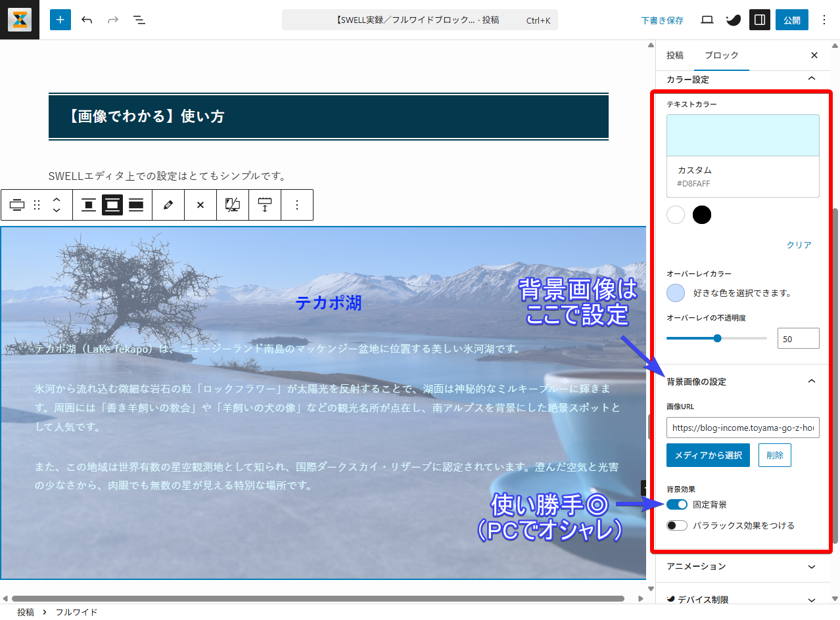The width and height of the screenshot is (840, 620).
Task: Open the SWELL settings icon in top bar
Action: (x=733, y=20)
